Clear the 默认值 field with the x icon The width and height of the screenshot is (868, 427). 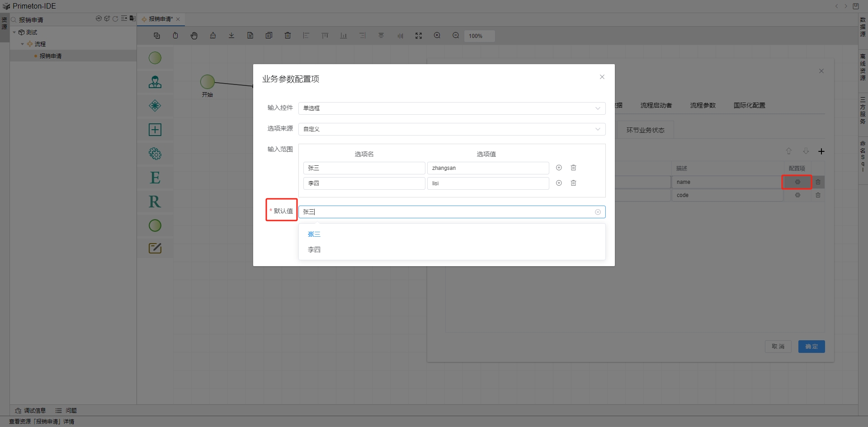598,212
